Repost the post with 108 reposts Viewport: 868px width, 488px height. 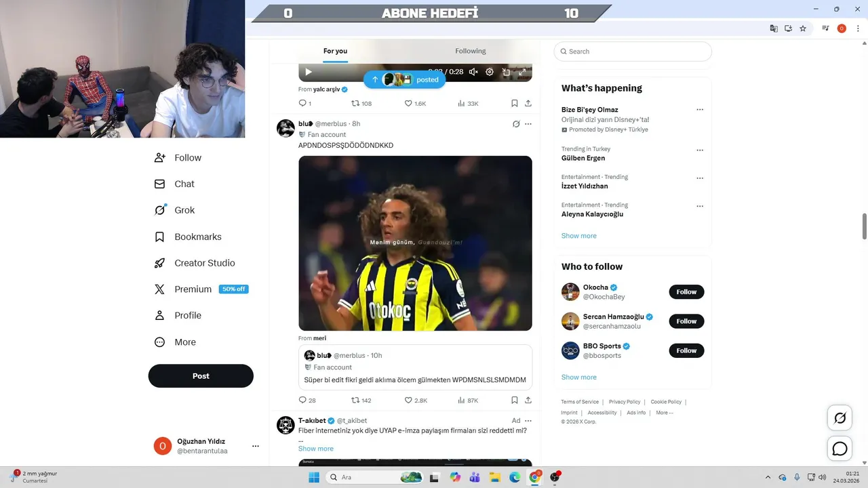coord(361,104)
